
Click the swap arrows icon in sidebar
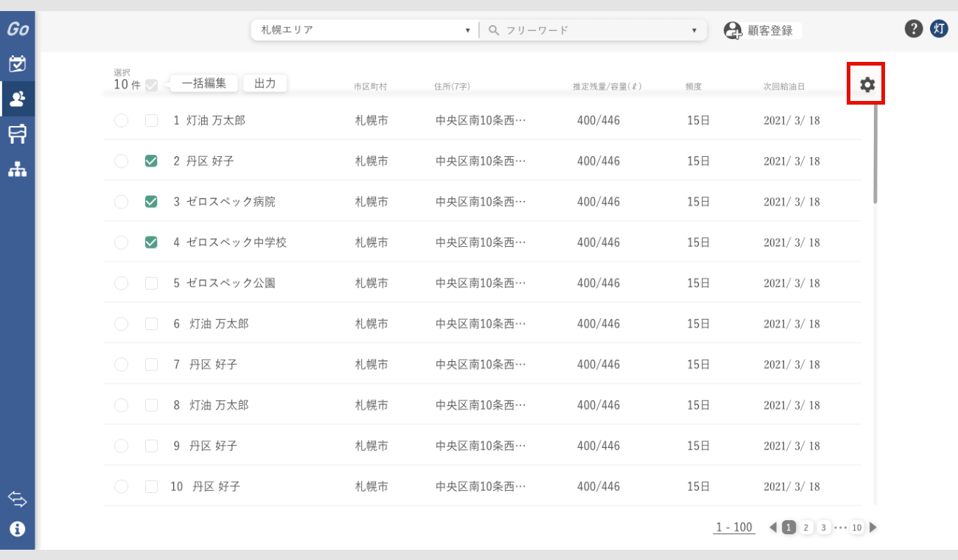[18, 500]
